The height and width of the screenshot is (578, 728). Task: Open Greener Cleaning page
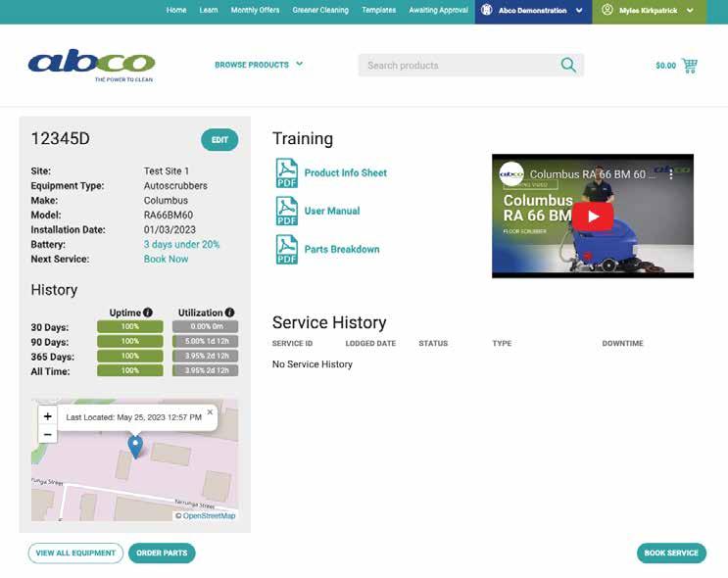pos(320,10)
